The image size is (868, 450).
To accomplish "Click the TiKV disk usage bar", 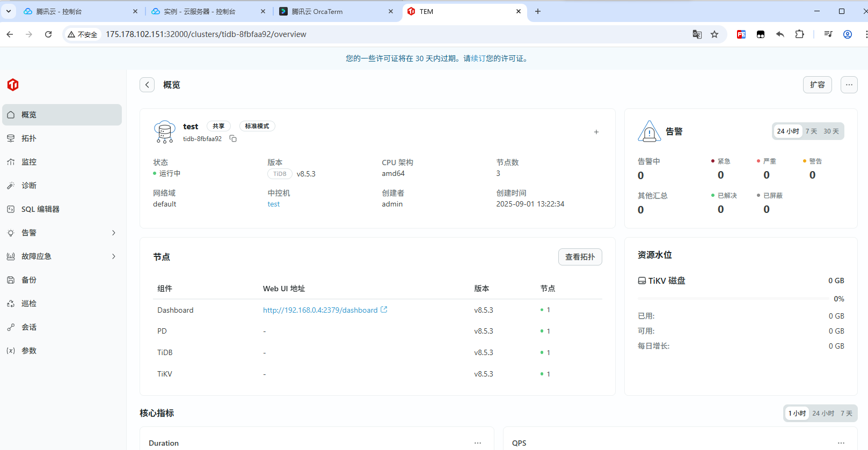I will point(733,299).
